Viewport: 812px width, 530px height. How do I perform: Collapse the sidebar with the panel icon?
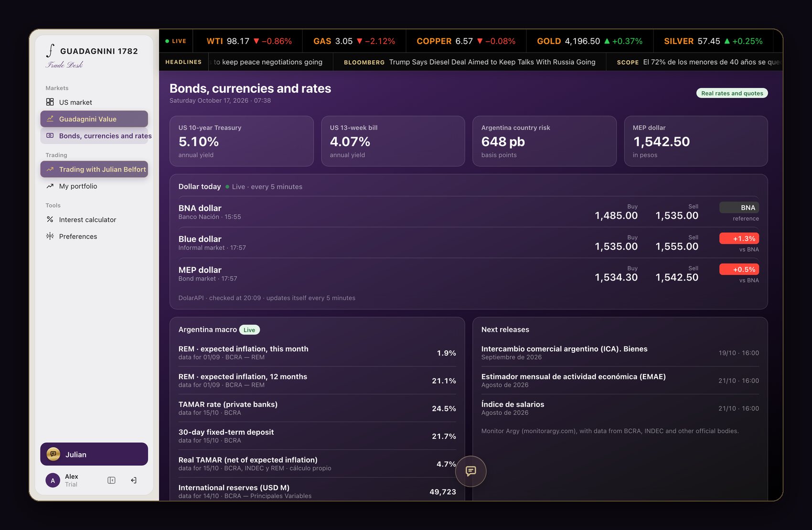pyautogui.click(x=111, y=480)
